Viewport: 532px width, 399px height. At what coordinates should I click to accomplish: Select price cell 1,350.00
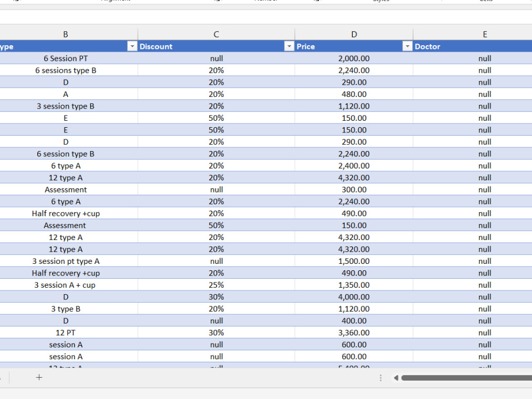(x=354, y=285)
